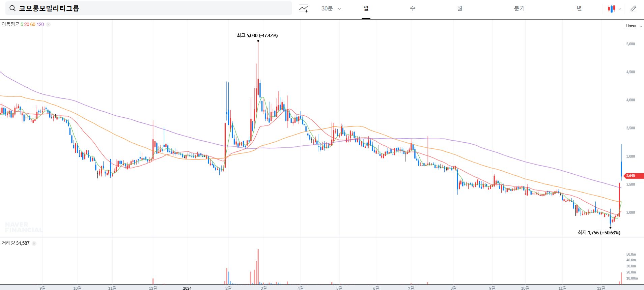Switch to the 분기 quarterly tab
This screenshot has height=290, width=644.
point(519,8)
